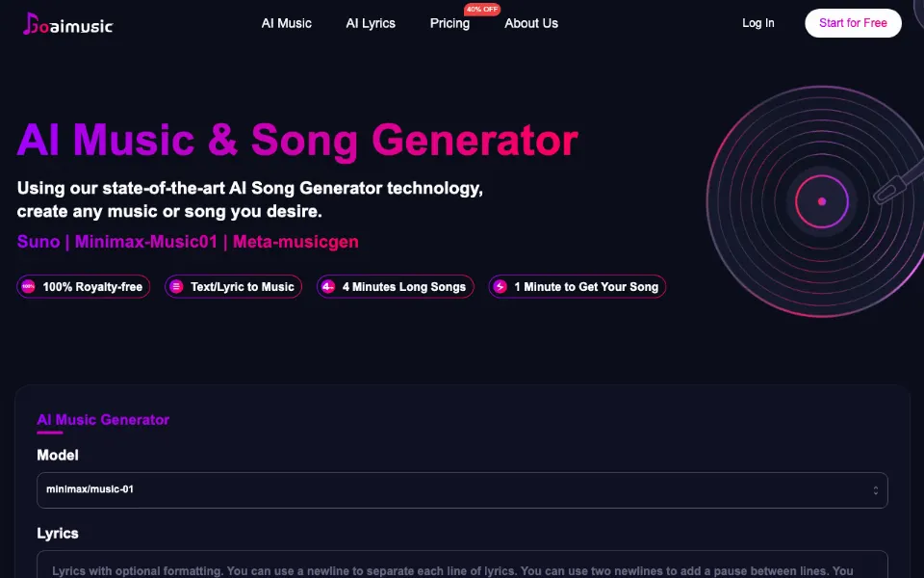
Task: Click the lightning bolt icon for 1 Minute
Action: (x=500, y=287)
